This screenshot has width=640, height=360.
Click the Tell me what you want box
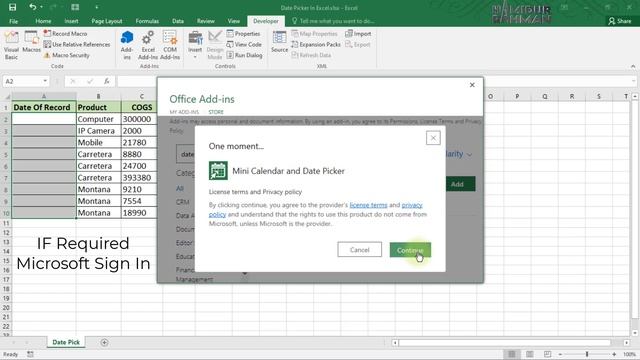click(333, 21)
